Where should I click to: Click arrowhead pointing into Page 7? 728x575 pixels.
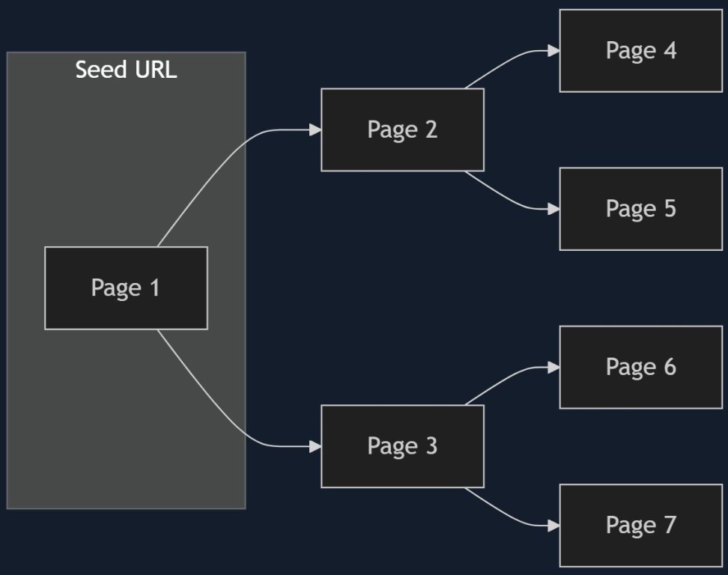(553, 526)
